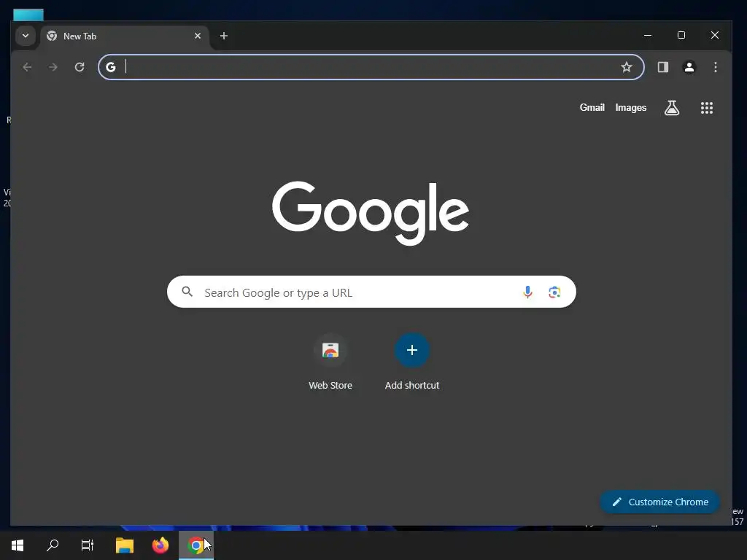
Task: Open Gmail link
Action: [592, 108]
